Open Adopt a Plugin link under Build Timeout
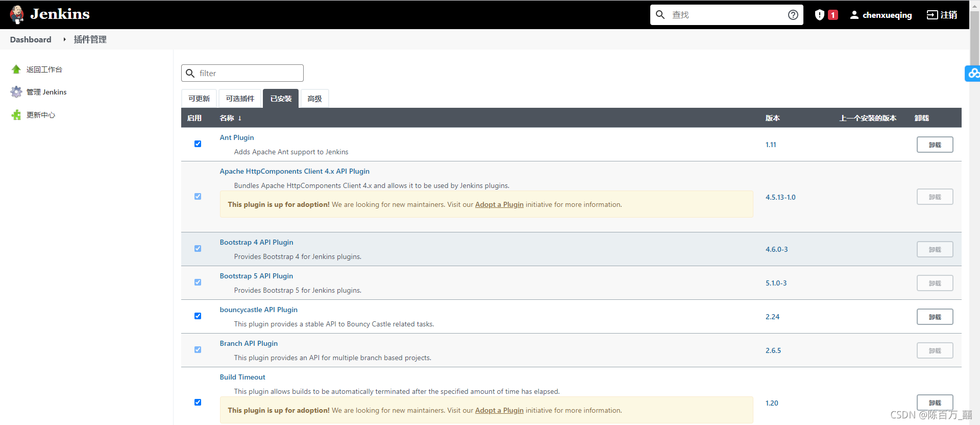 (499, 410)
